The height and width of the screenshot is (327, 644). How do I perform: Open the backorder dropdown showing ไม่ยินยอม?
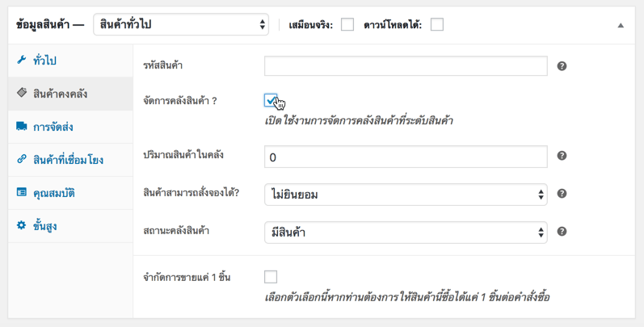[x=406, y=195]
